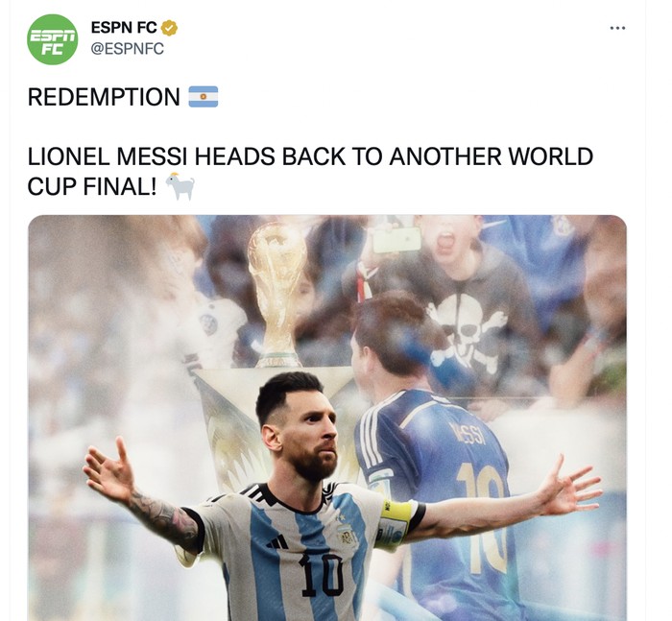Click the AFA crest on the striped jersey

click(x=347, y=535)
